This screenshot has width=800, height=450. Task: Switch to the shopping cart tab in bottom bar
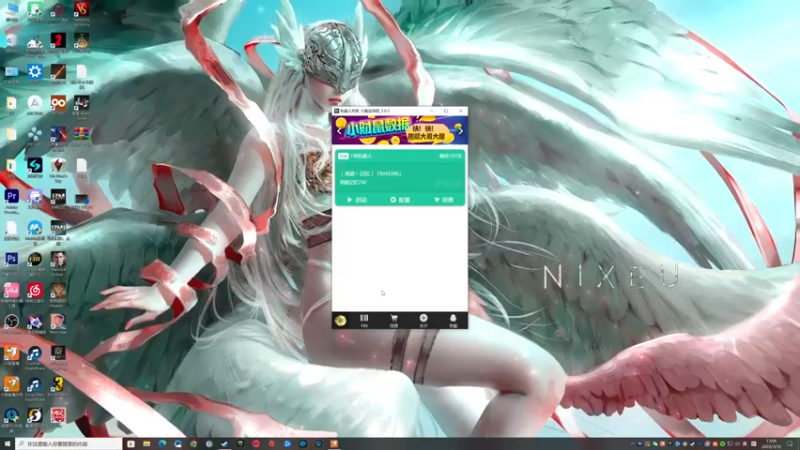pos(394,320)
